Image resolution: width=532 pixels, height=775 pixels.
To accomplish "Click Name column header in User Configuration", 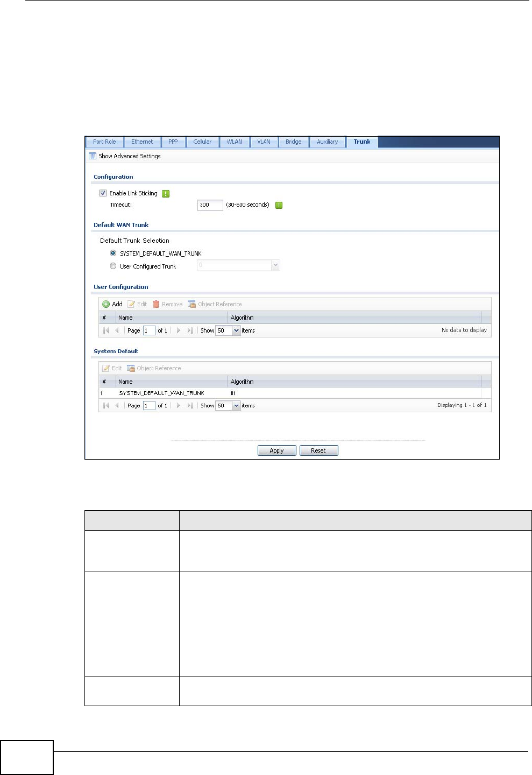I will click(172, 318).
